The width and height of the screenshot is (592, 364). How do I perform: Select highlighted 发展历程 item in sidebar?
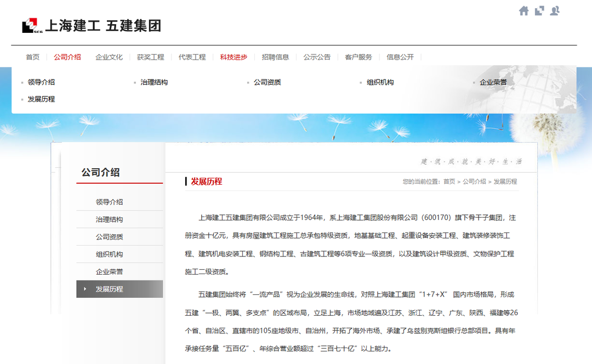click(110, 289)
